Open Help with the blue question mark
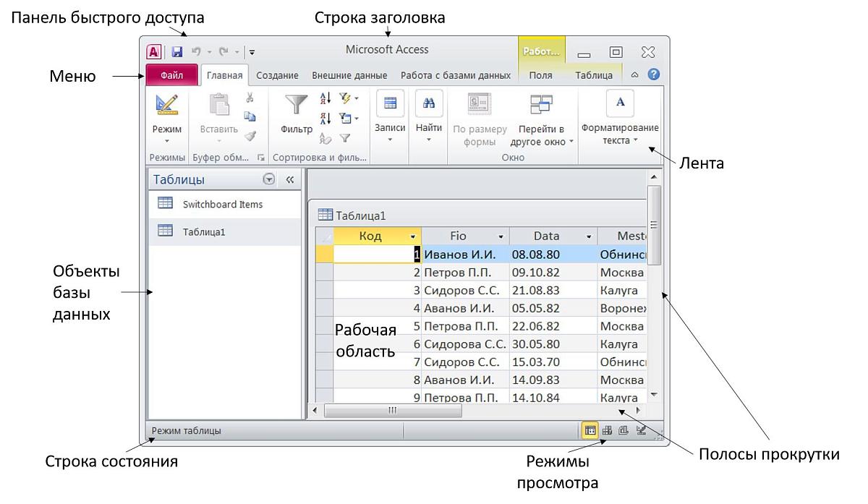 [654, 74]
